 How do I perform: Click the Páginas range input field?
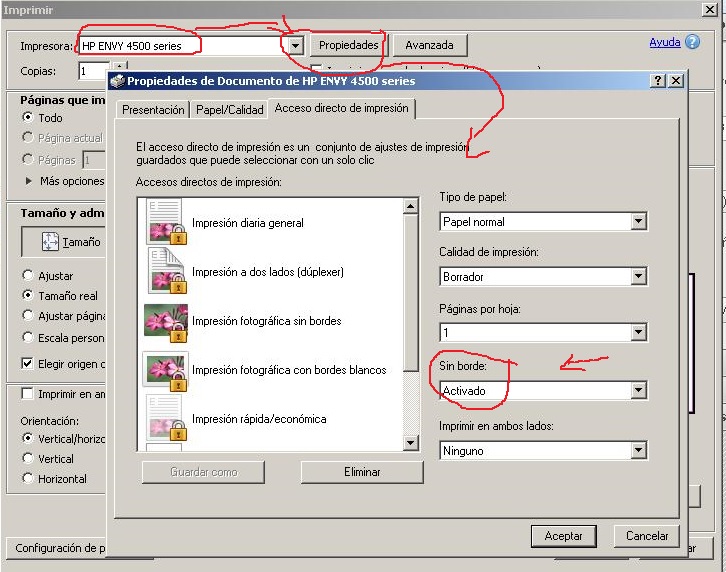point(94,160)
